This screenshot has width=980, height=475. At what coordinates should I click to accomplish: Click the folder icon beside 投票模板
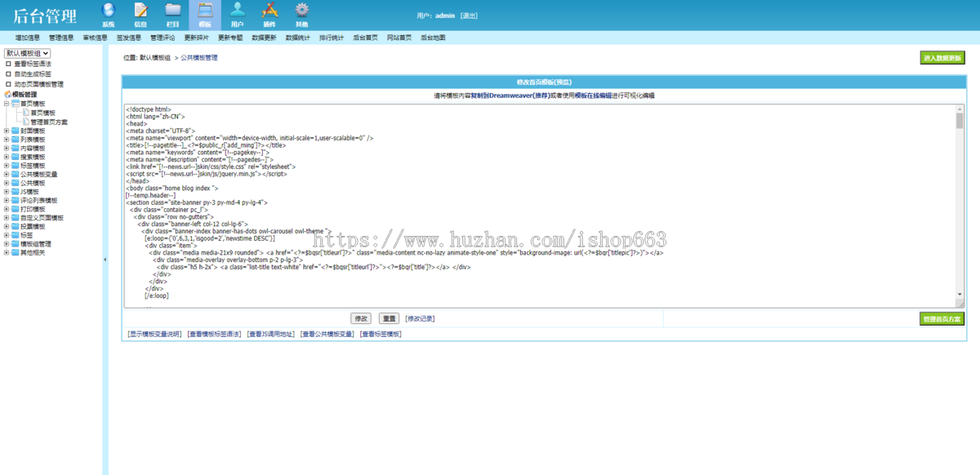[16, 227]
